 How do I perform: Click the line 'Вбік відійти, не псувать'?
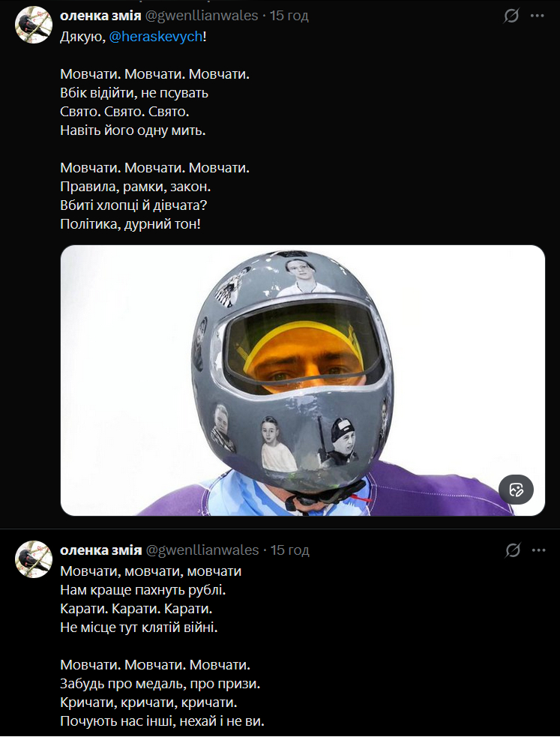[133, 93]
